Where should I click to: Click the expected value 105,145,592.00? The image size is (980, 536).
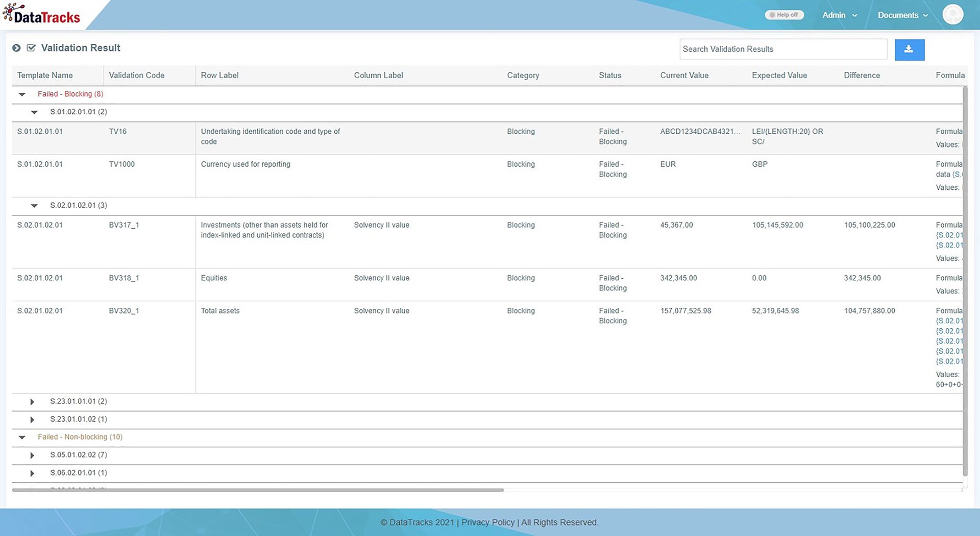777,225
